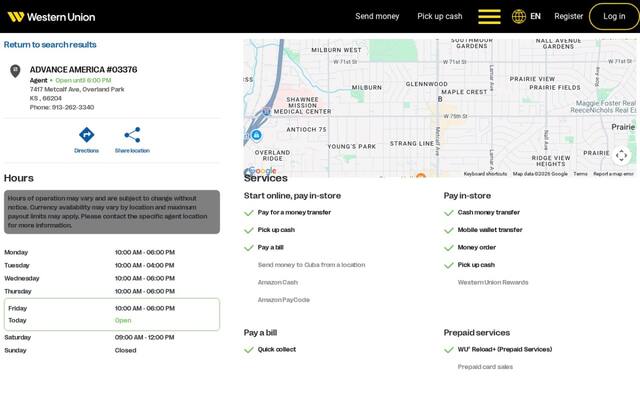Click the blue agent marker on the map
640x400 pixels.
click(x=256, y=135)
